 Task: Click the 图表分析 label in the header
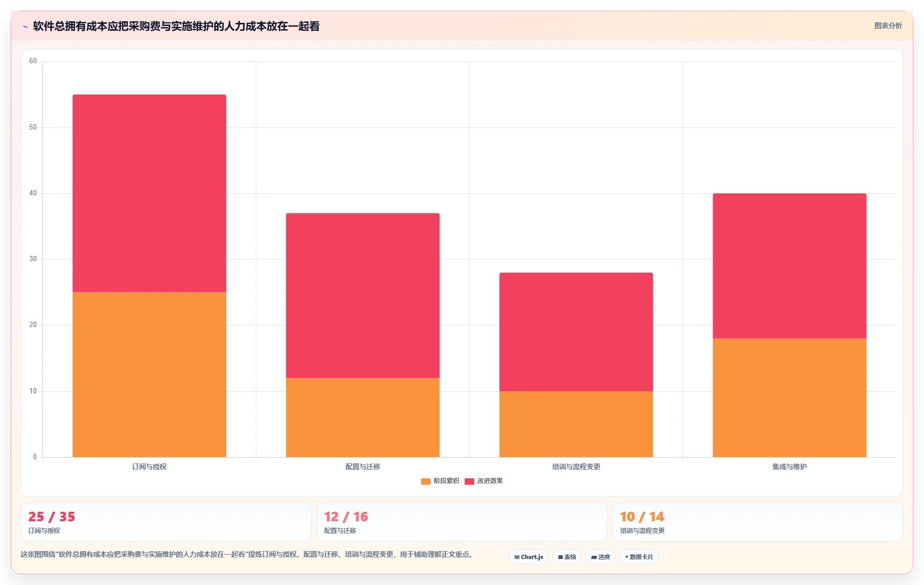pyautogui.click(x=888, y=25)
